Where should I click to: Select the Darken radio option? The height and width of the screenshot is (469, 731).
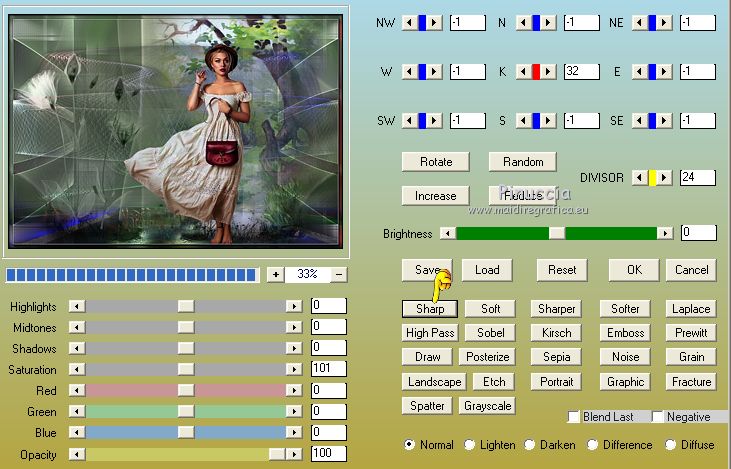(x=530, y=445)
